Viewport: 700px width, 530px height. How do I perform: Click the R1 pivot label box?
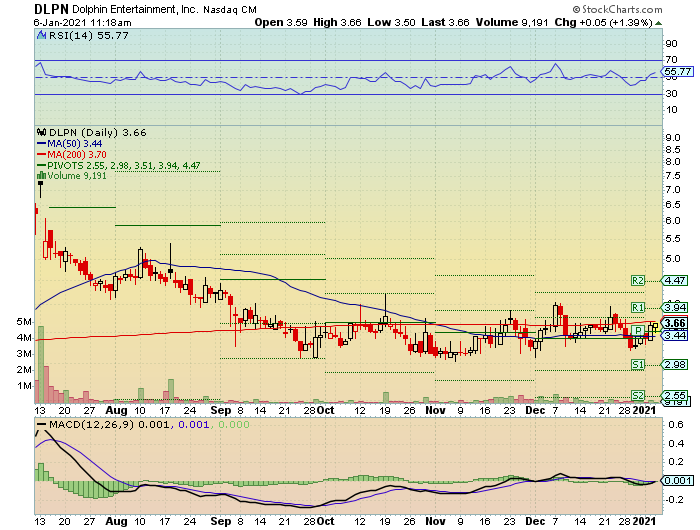pyautogui.click(x=638, y=307)
